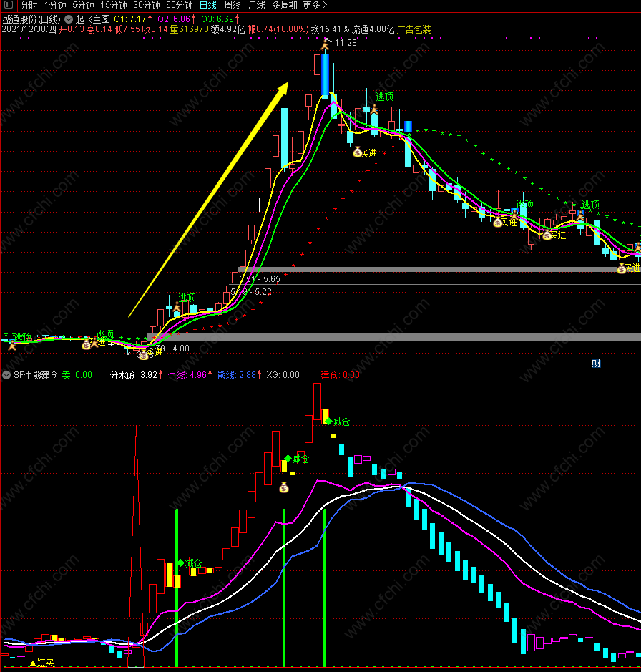This screenshot has width=641, height=672.
Task: Click the money bag 买进 icon after the peak
Action: (358, 152)
